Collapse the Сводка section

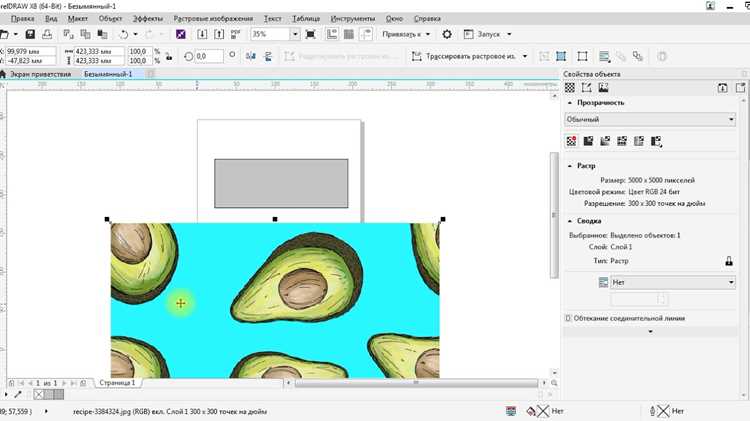(x=570, y=221)
